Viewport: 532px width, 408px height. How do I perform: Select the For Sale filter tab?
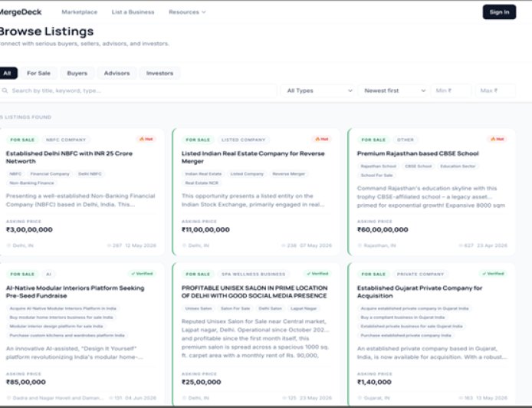(38, 73)
